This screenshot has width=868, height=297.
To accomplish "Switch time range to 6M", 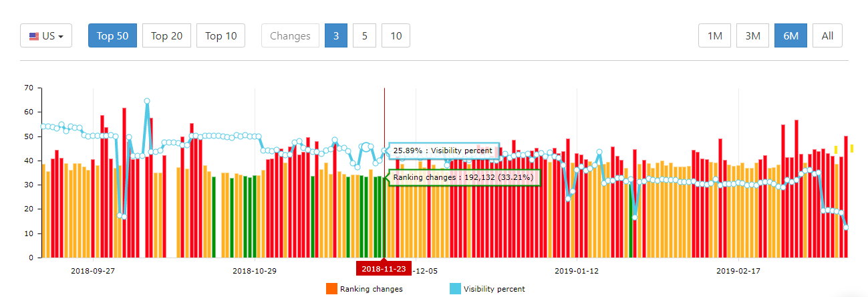I will pos(791,36).
